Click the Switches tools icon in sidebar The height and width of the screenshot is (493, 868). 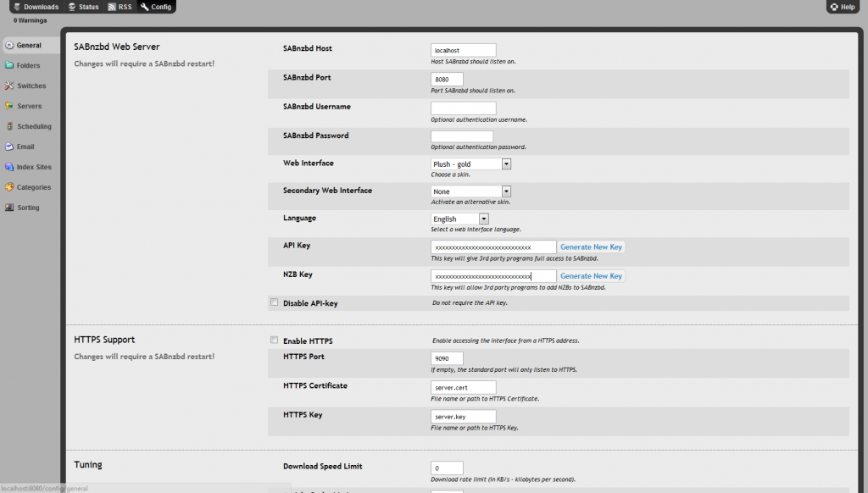point(9,86)
